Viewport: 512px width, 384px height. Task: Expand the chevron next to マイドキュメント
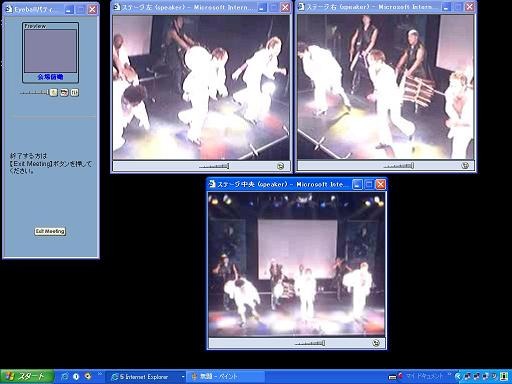point(449,375)
